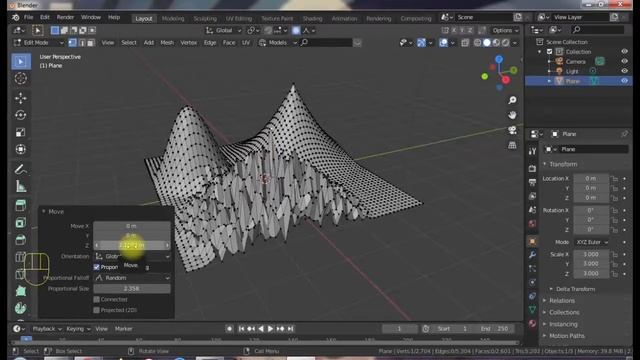The image size is (640, 360).
Task: Switch to edge select mode
Action: (82, 42)
